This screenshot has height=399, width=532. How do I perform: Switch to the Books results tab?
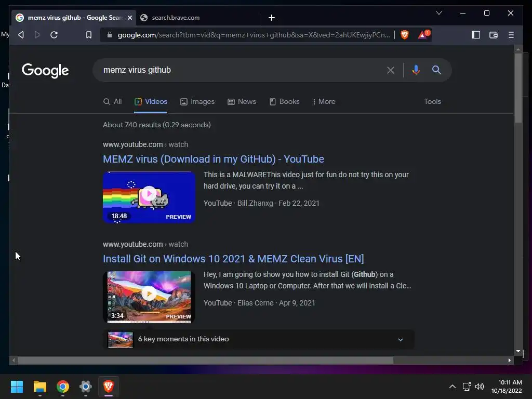(x=284, y=101)
